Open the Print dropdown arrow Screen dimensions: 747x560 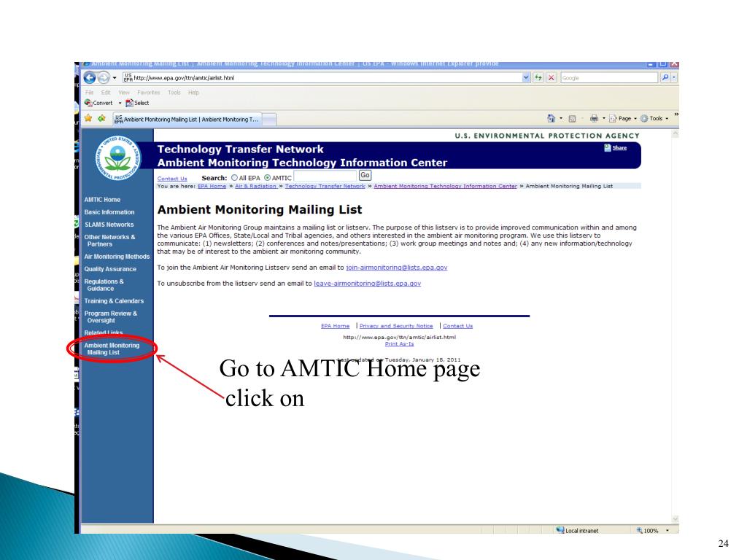point(603,118)
